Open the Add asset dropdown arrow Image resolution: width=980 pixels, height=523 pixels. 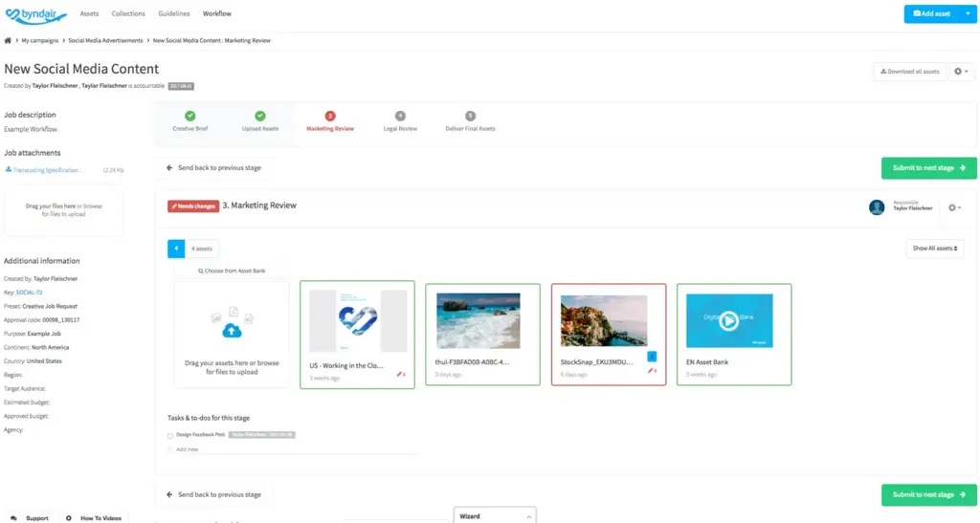pyautogui.click(x=968, y=13)
